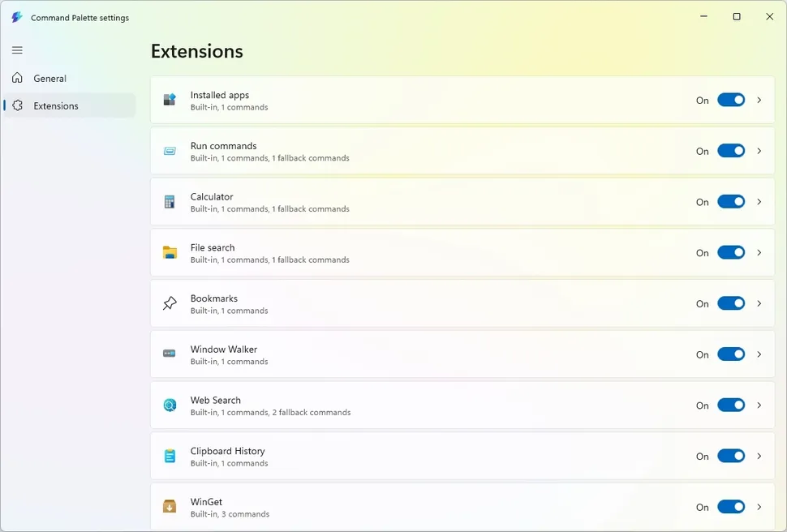
Task: Click the File search folder icon
Action: (x=170, y=252)
